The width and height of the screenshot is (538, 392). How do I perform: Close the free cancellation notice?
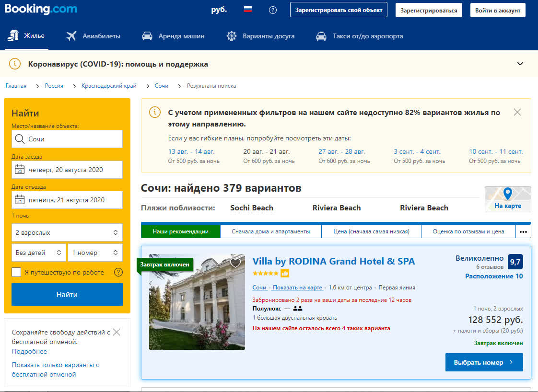pos(117,332)
